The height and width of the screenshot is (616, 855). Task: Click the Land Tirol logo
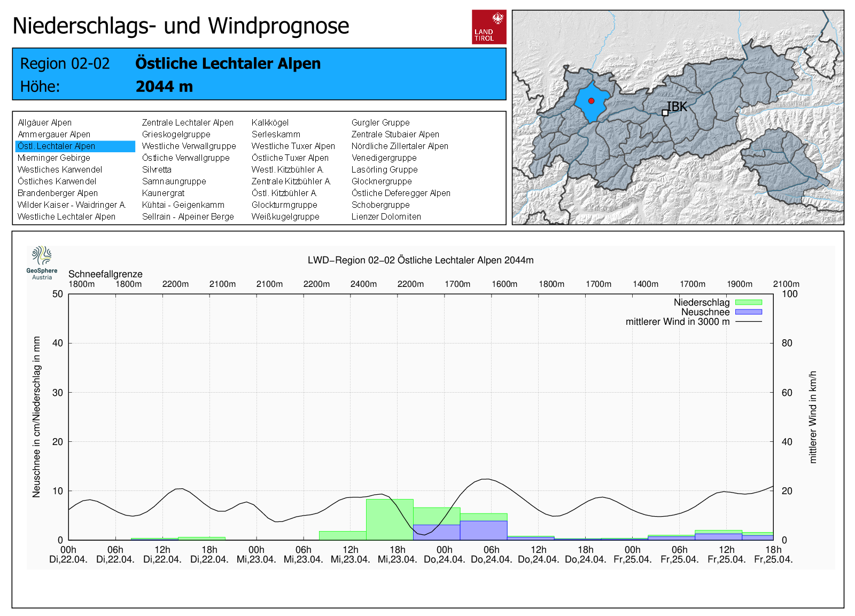488,27
